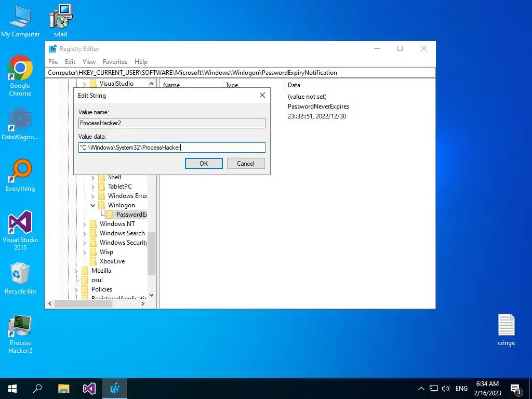532x399 pixels.
Task: Open the sdad desktop icon
Action: coord(61,21)
